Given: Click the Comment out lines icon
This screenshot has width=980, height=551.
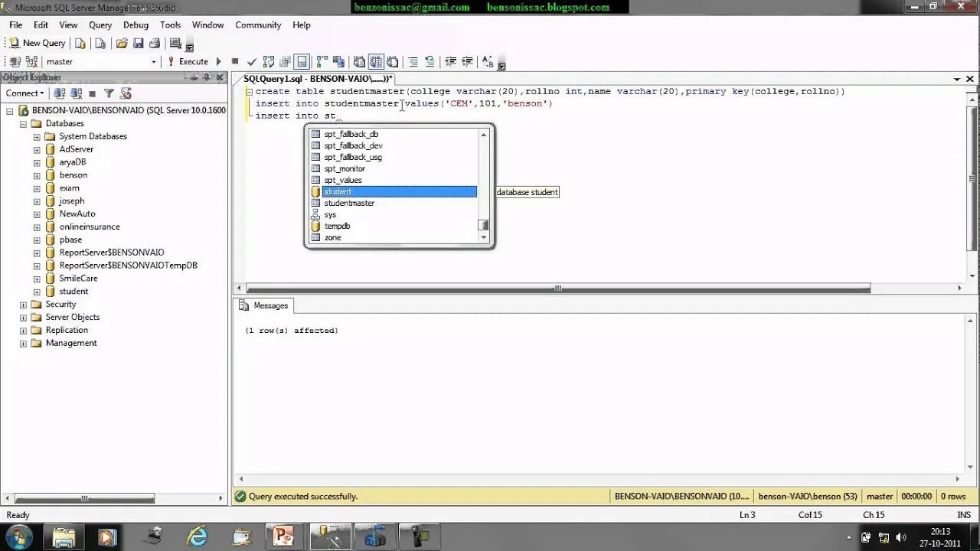Looking at the screenshot, I should coord(413,61).
